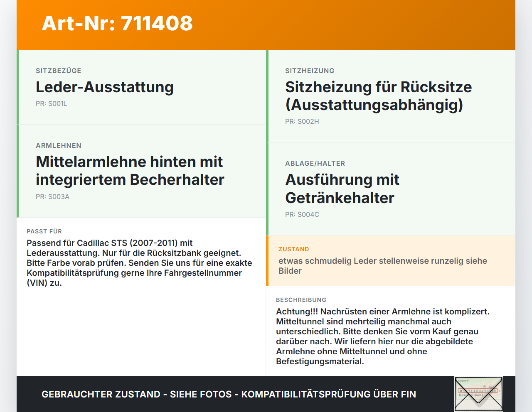Select the Ausführung mit Getränkehalter heading
Viewport: 532px width, 412px height.
(x=342, y=189)
